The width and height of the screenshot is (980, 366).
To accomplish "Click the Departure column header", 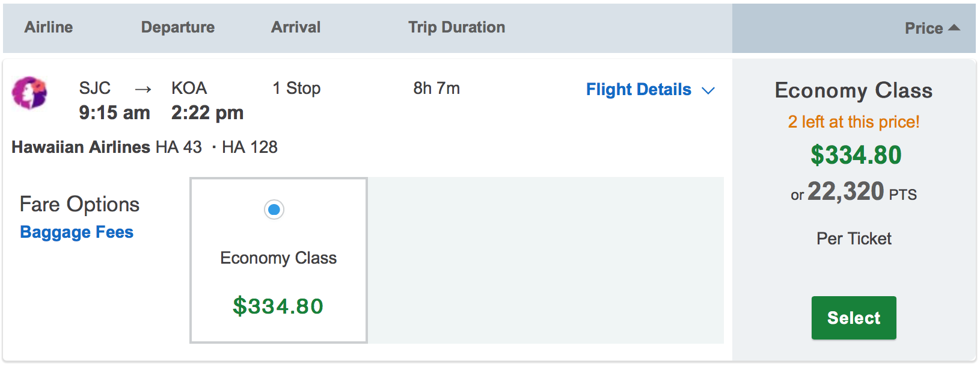I will 178,27.
